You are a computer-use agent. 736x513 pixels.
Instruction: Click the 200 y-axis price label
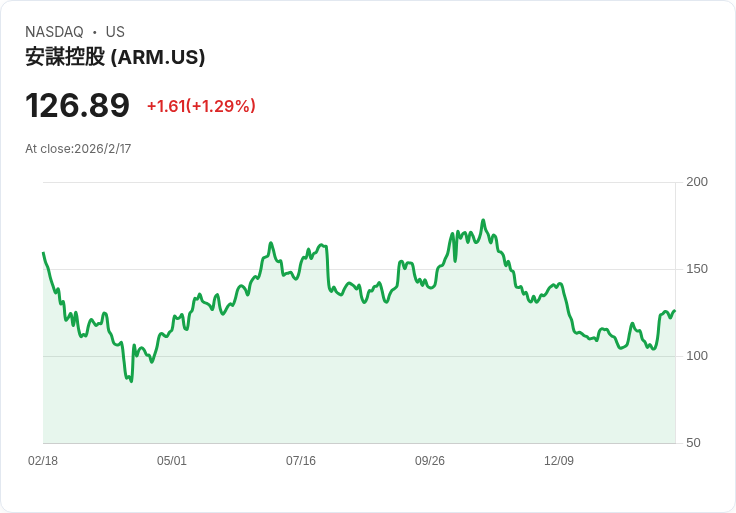pos(697,182)
